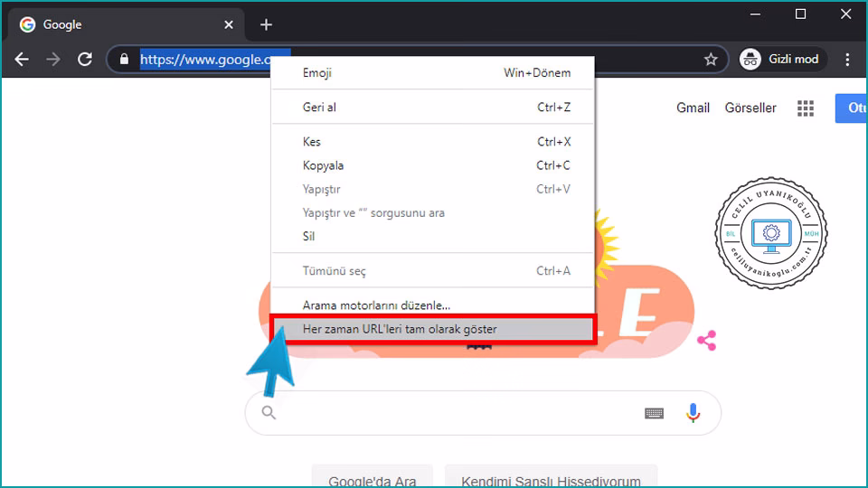
Task: Select Tümünü seç in the context menu
Action: [x=433, y=271]
